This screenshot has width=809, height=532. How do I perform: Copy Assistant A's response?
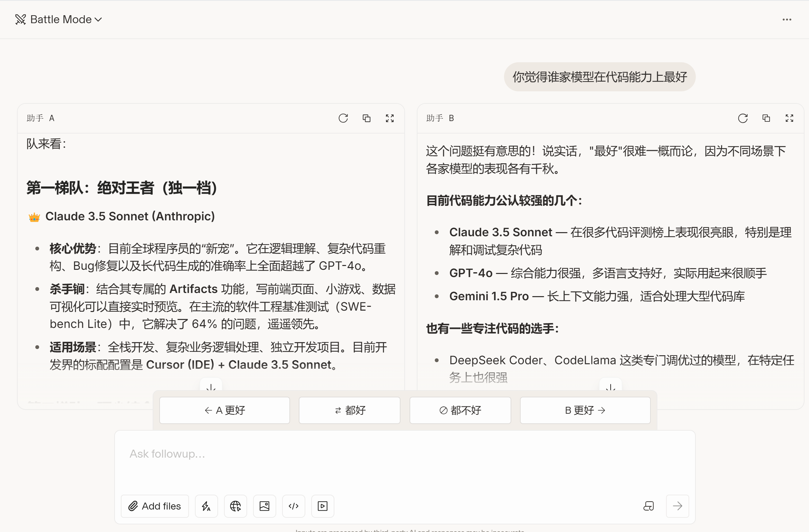point(367,118)
